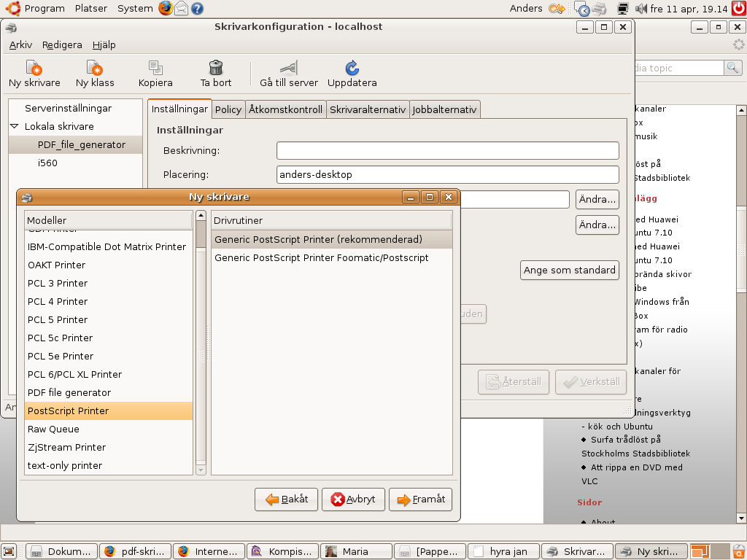Click the show desktop icon in taskbar
This screenshot has width=747, height=560.
point(9,551)
